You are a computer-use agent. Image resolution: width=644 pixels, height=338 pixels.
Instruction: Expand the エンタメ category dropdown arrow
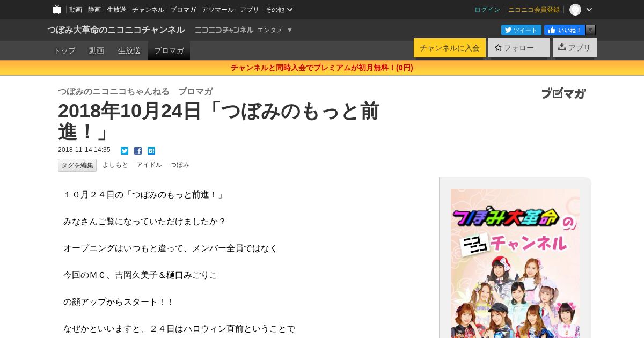coord(290,30)
